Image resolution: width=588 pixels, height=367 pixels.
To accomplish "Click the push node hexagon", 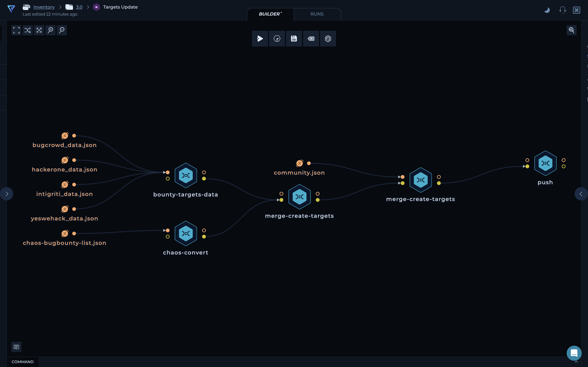I will (545, 163).
